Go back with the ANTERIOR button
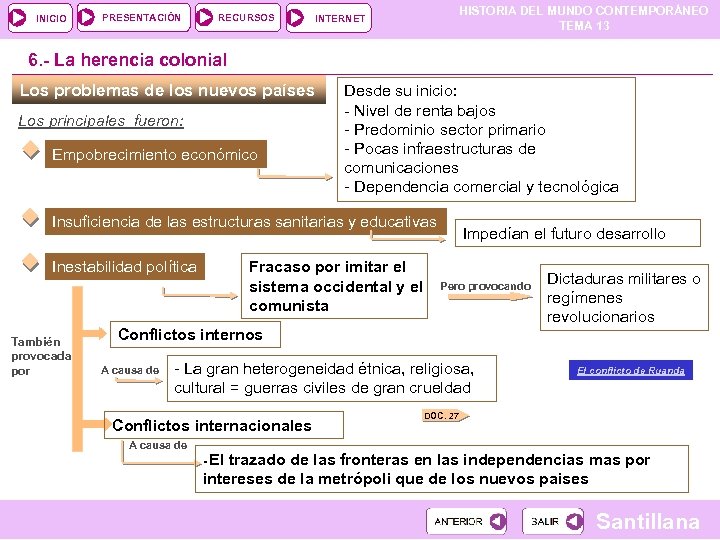Viewport: 720px width, 540px height. pyautogui.click(x=467, y=521)
